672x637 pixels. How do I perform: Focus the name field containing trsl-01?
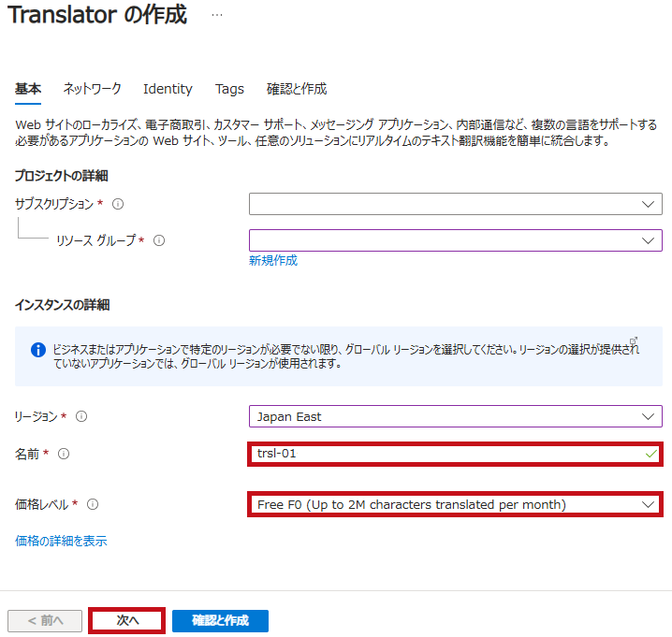[x=456, y=454]
